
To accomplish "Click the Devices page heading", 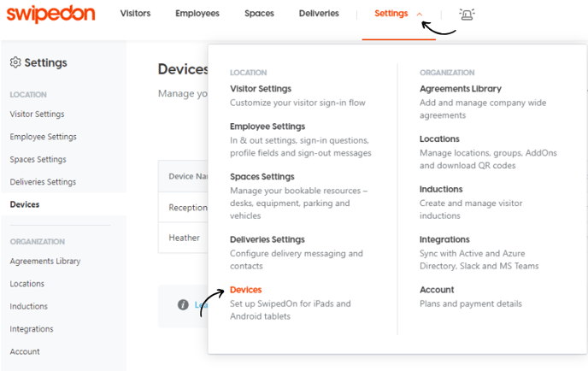I will tap(183, 69).
